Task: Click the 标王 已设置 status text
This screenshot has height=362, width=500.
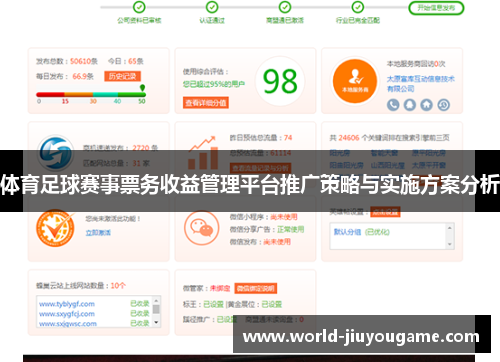Action: [203, 304]
